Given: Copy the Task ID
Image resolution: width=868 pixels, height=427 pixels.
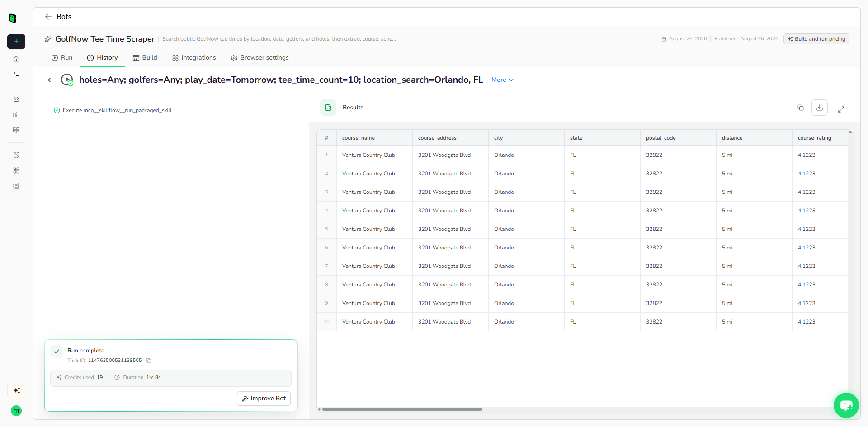Looking at the screenshot, I should pos(149,361).
